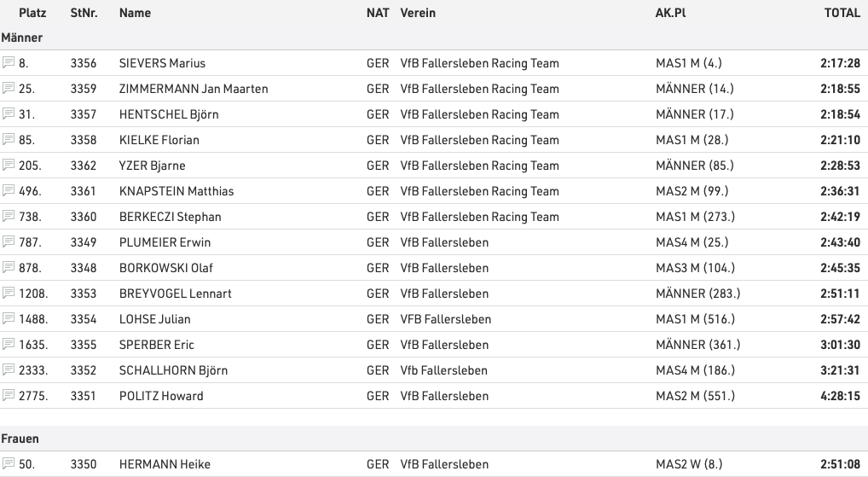Click the Name column header
Image resolution: width=868 pixels, height=477 pixels.
coord(135,14)
